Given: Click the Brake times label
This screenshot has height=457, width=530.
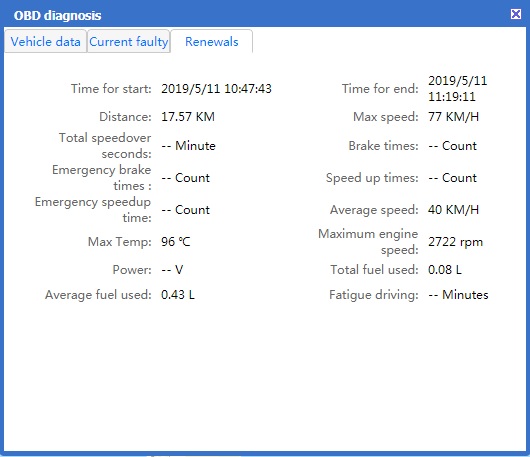Looking at the screenshot, I should pos(384,146).
